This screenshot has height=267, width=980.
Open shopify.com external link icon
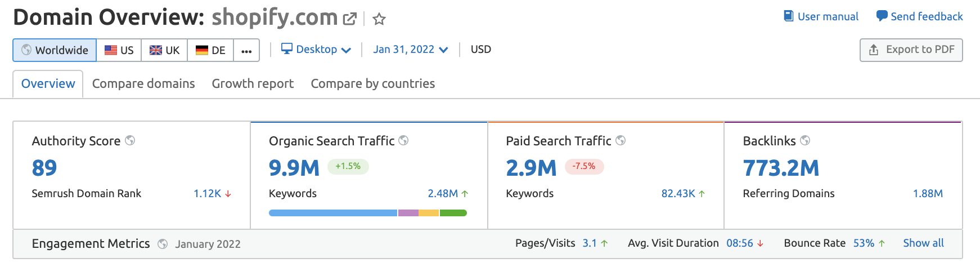pyautogui.click(x=349, y=19)
